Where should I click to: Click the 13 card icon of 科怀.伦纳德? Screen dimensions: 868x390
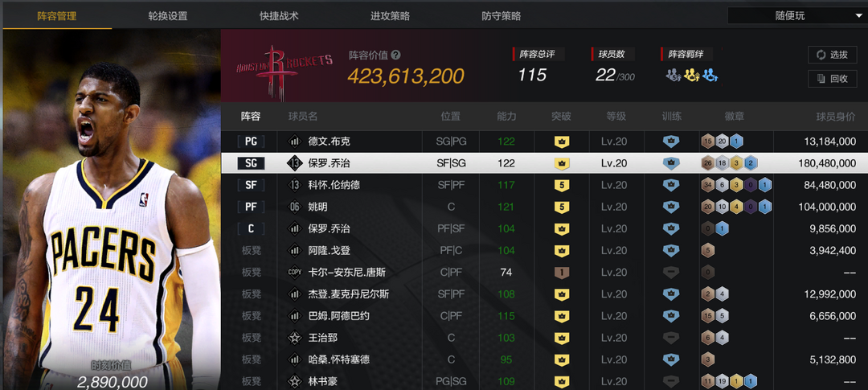pyautogui.click(x=294, y=185)
